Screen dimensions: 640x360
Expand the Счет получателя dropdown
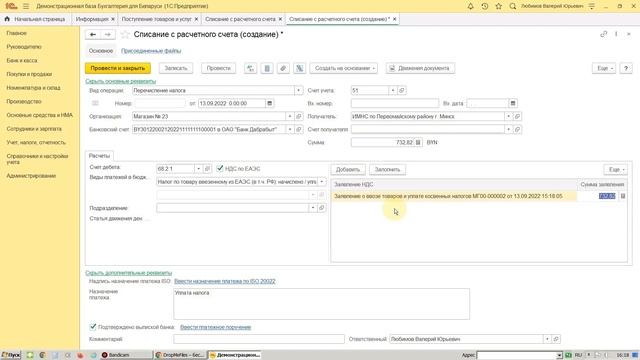[x=508, y=129]
